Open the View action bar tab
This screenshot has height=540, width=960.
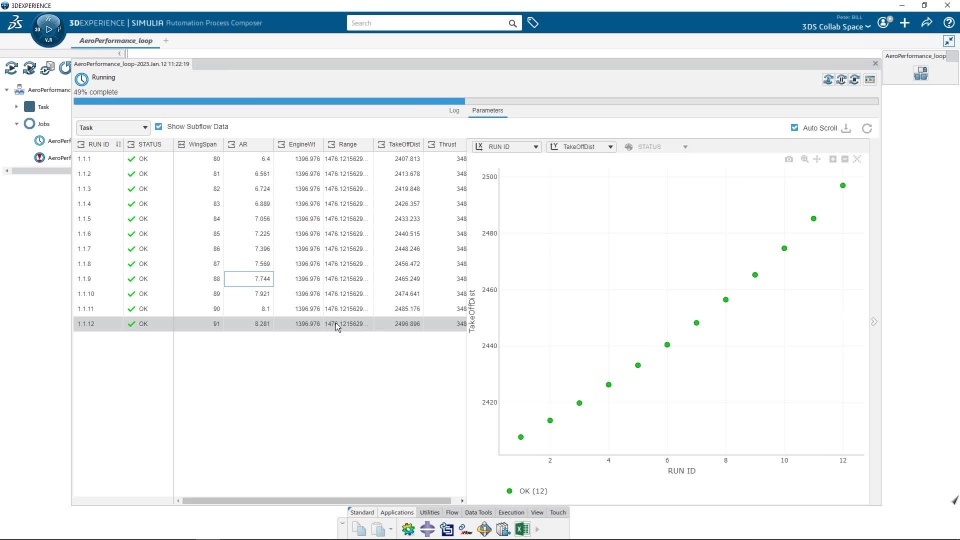tap(537, 512)
